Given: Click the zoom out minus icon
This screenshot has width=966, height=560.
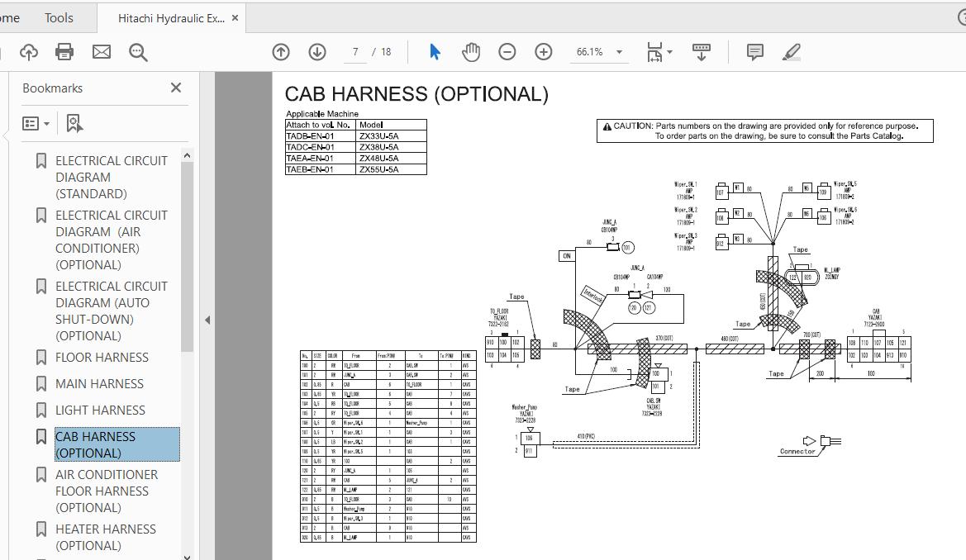Looking at the screenshot, I should pyautogui.click(x=507, y=52).
